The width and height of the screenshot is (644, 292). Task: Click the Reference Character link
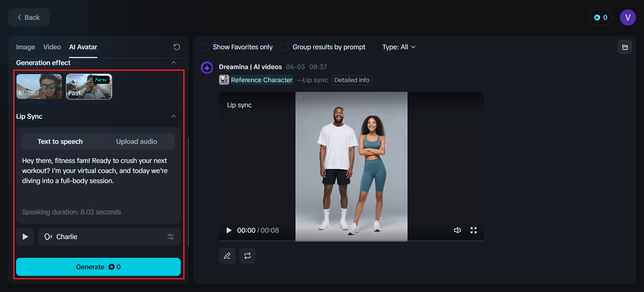click(x=262, y=80)
